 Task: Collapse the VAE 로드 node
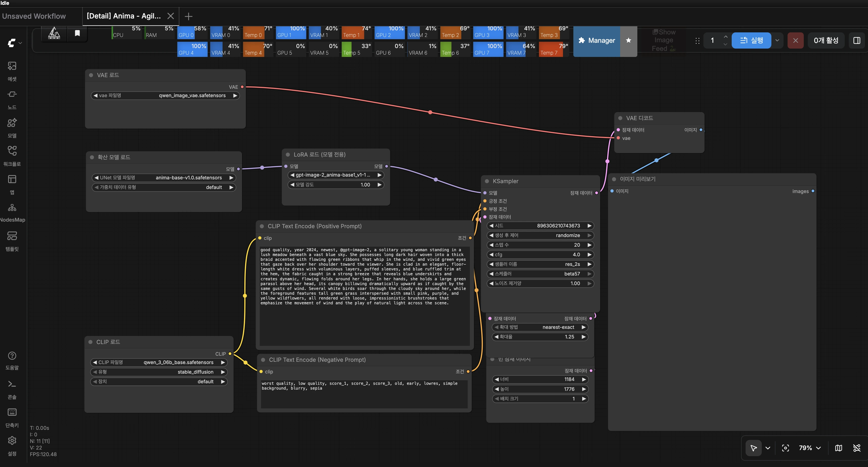pyautogui.click(x=91, y=75)
